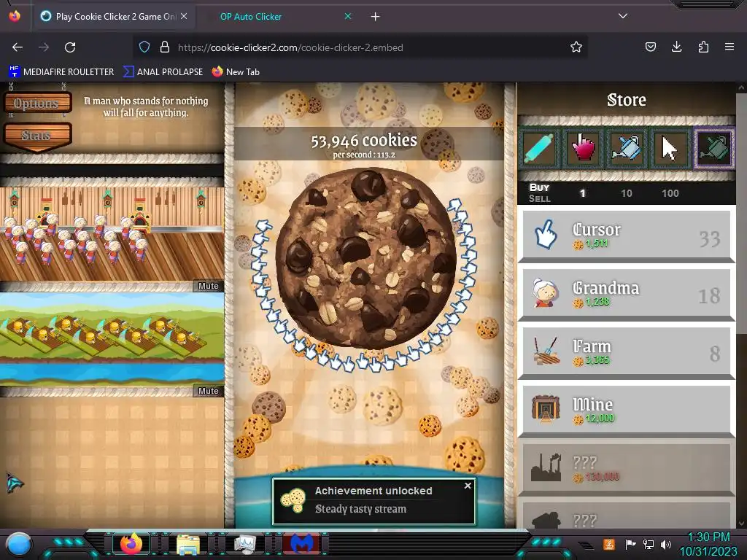
Task: Open the Downloads panel
Action: [x=676, y=47]
